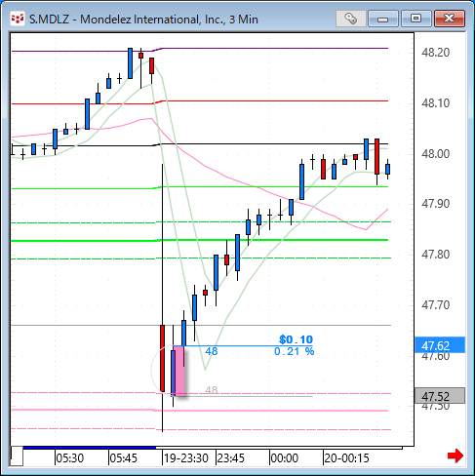Click the blue 48 label beside measurement line
The width and height of the screenshot is (475, 476).
pos(212,351)
